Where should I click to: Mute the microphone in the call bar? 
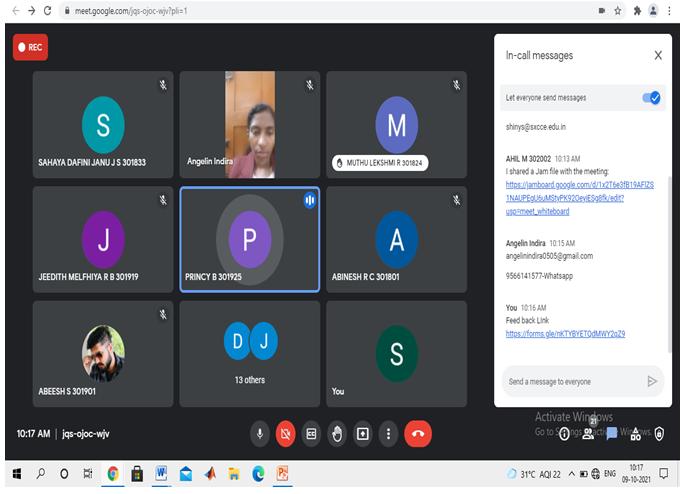(260, 433)
